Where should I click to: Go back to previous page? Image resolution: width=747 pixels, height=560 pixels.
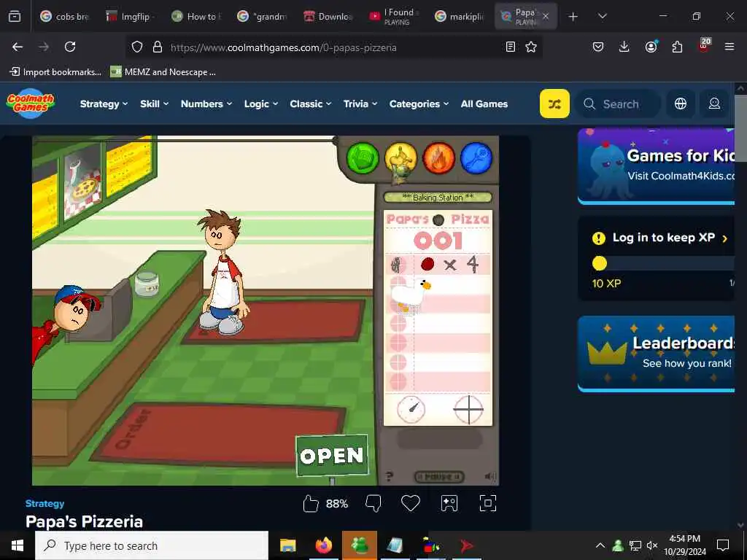[18, 47]
